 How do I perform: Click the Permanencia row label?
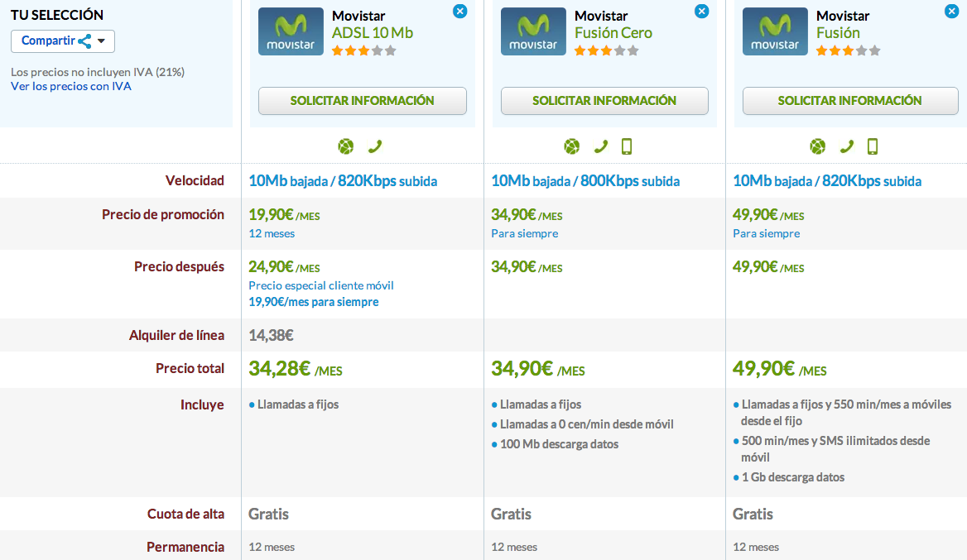click(x=185, y=547)
